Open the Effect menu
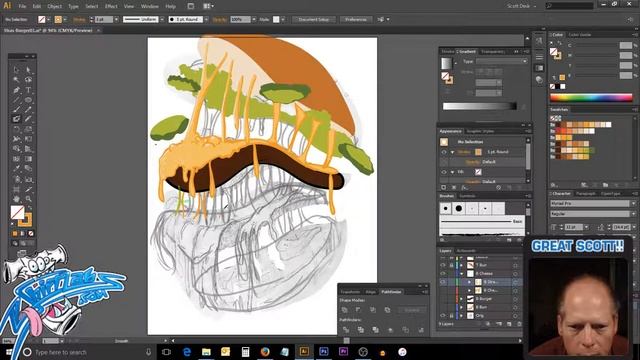 [x=111, y=6]
